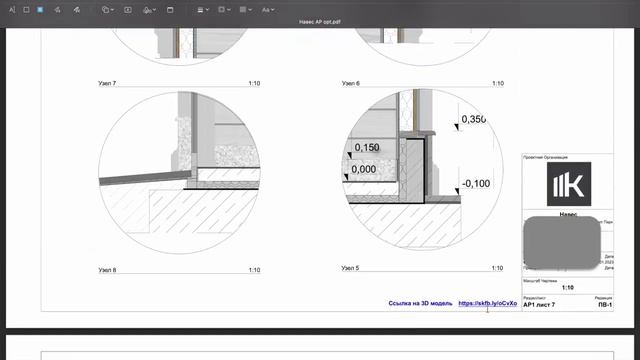Click the 'Ссылка на 3D модель' label
Viewport: 640px width, 360px height.
[x=420, y=303]
